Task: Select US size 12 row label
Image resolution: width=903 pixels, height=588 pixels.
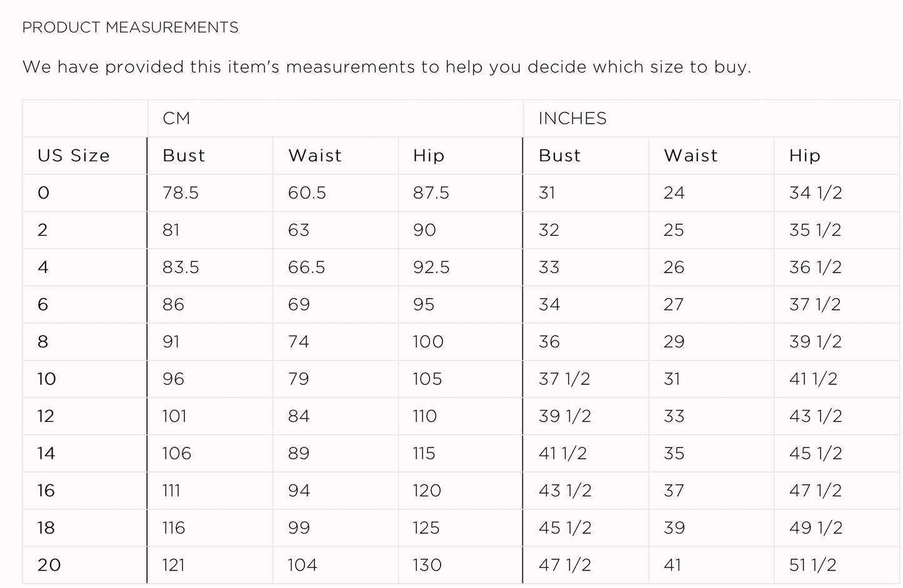Action: [x=46, y=416]
